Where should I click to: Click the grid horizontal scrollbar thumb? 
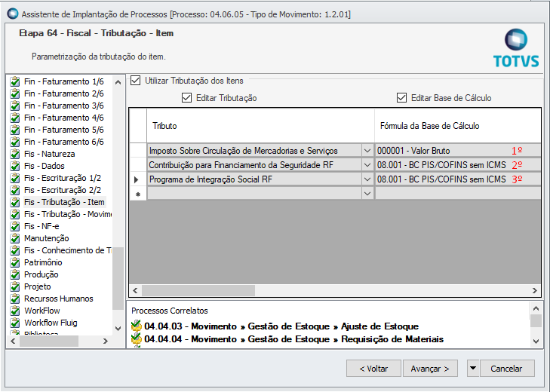pyautogui.click(x=198, y=290)
